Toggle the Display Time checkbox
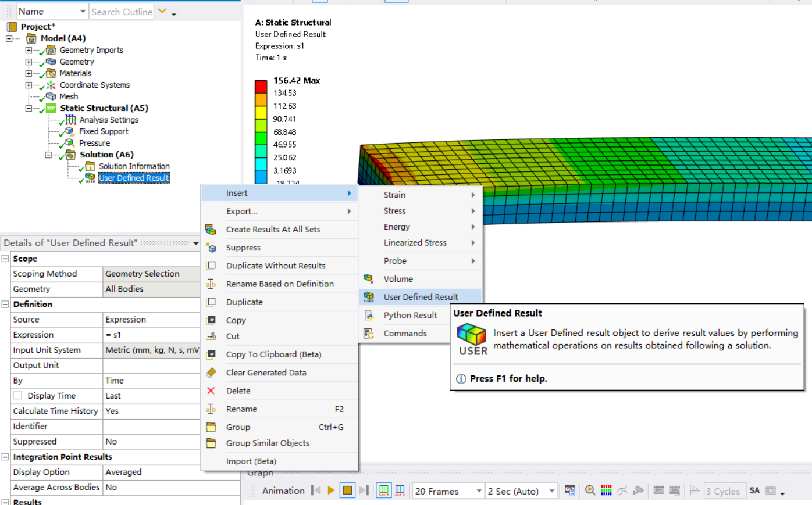This screenshot has height=505, width=812. coord(17,395)
